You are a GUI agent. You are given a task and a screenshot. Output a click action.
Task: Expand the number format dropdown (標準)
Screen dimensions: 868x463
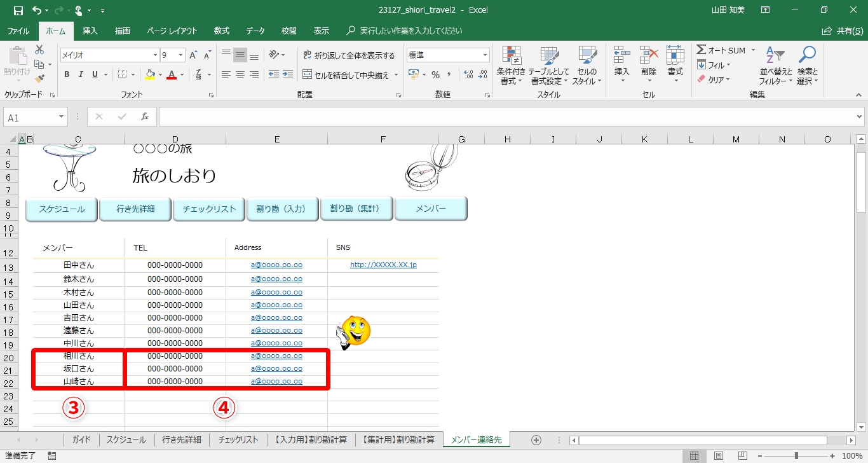click(x=485, y=55)
